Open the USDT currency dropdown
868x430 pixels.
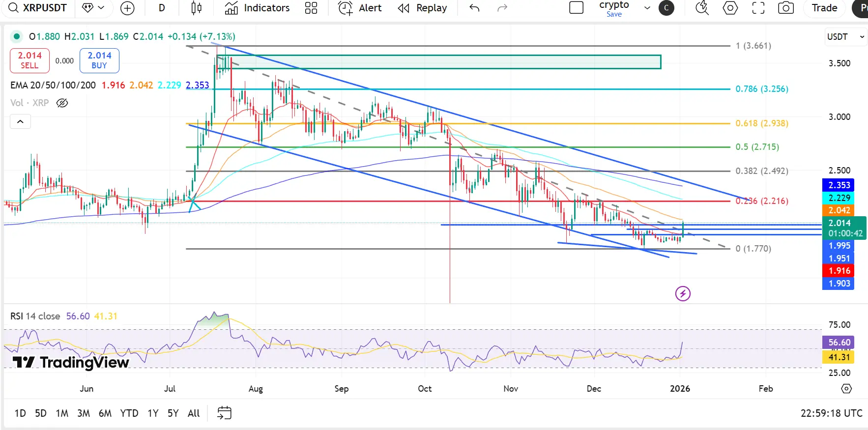(x=845, y=37)
